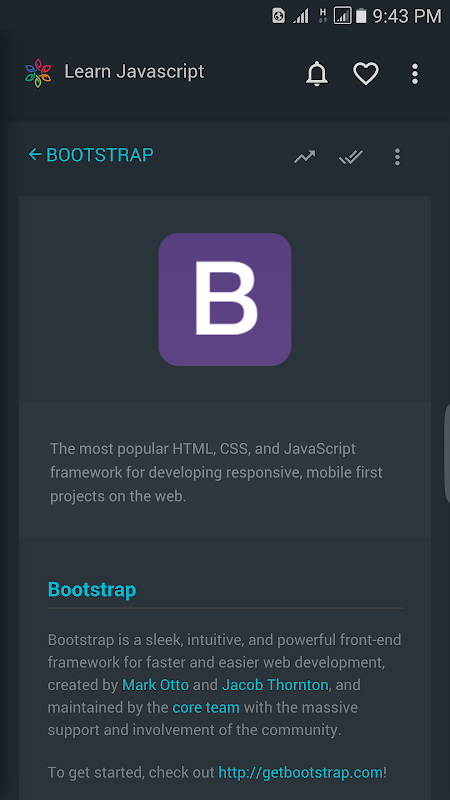The width and height of the screenshot is (450, 800).
Task: Tap the Bootstrap section heading
Action: 92,590
